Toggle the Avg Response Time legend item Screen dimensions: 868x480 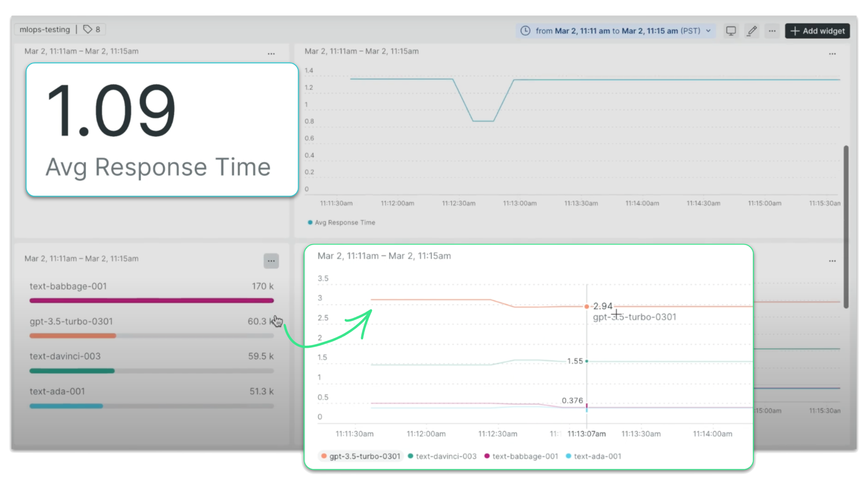[341, 222]
